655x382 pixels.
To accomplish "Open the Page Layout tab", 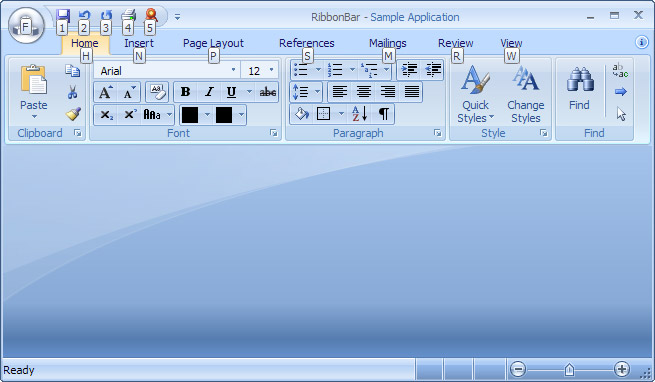I will click(213, 43).
